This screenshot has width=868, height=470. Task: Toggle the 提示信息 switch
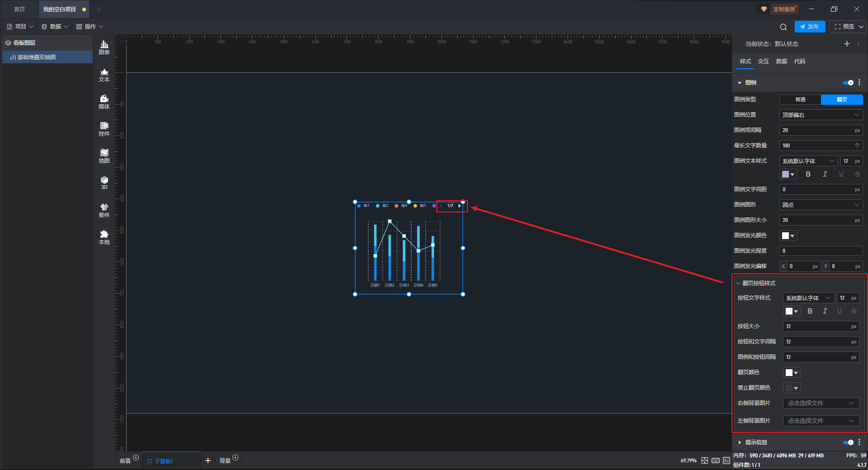tap(848, 442)
